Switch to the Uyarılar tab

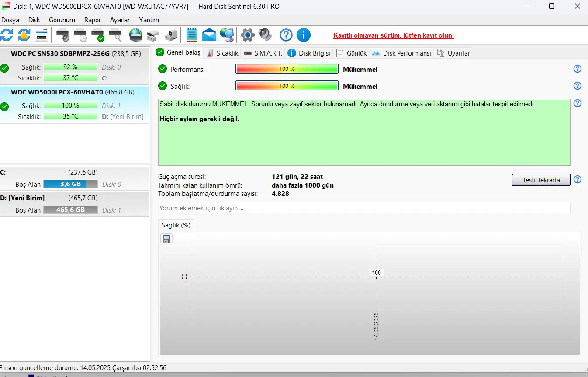pos(453,53)
